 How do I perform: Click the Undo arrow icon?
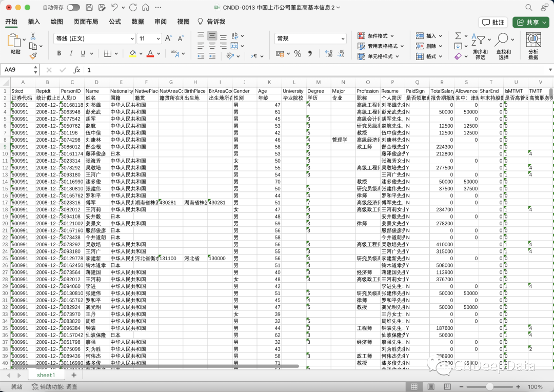pos(114,7)
